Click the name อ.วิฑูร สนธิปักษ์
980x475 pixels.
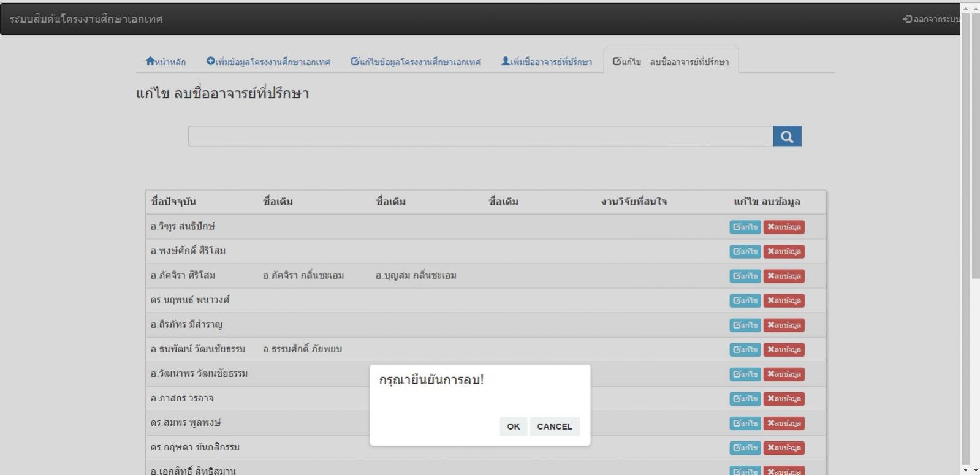[x=183, y=226]
